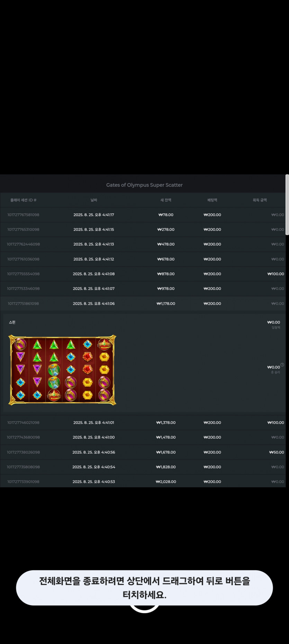Select session ID 101727746021098
The height and width of the screenshot is (644, 289).
click(23, 423)
